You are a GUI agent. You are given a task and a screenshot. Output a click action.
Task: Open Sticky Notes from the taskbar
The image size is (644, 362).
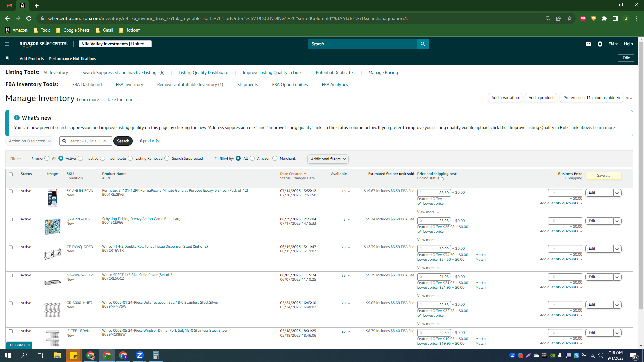pos(74,355)
